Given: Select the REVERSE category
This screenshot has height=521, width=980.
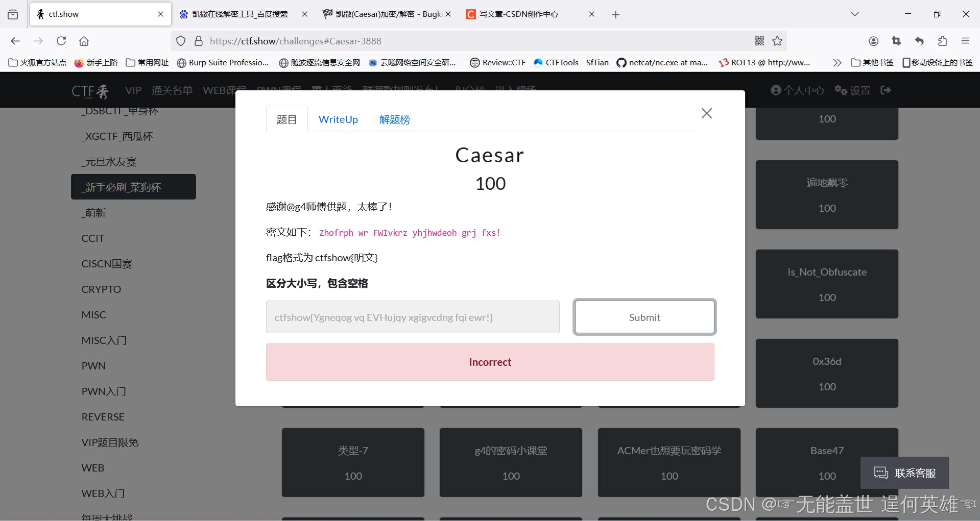Looking at the screenshot, I should 103,416.
